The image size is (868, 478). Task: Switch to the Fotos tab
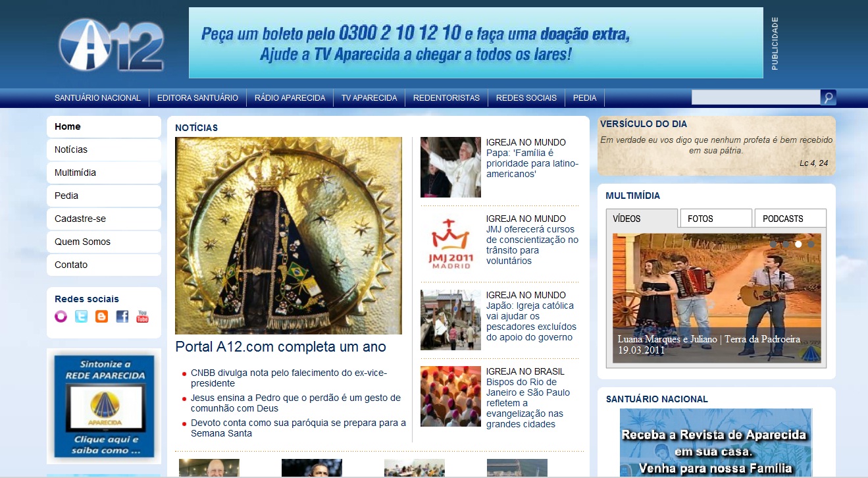click(715, 219)
